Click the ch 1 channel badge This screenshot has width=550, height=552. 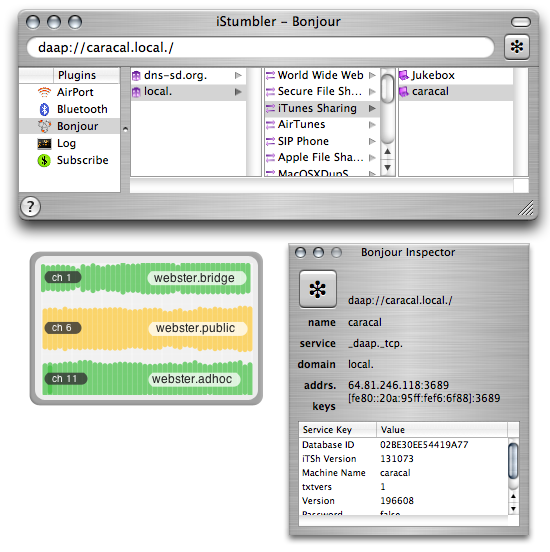pyautogui.click(x=62, y=277)
